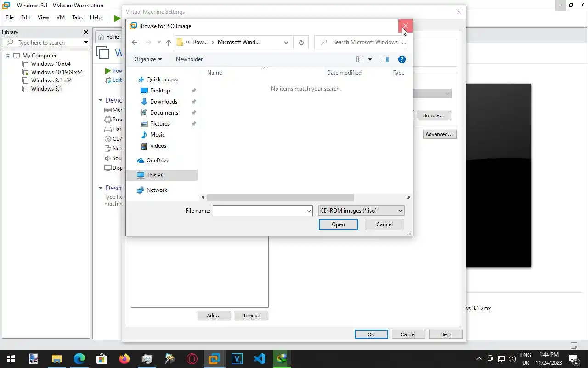Open file dialog Help icon
The image size is (588, 368).
point(402,59)
